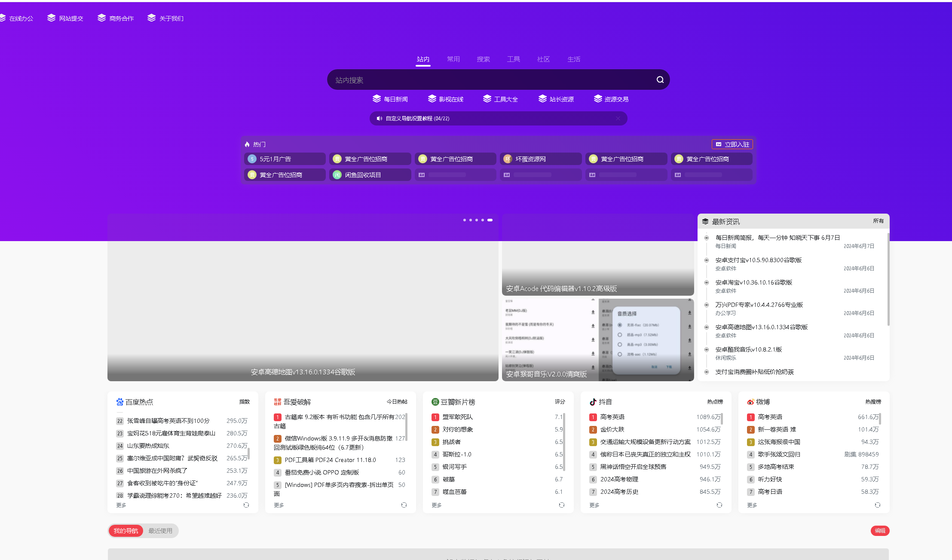Expand 更多 under 百度热点 section
This screenshot has width=952, height=560.
122,509
